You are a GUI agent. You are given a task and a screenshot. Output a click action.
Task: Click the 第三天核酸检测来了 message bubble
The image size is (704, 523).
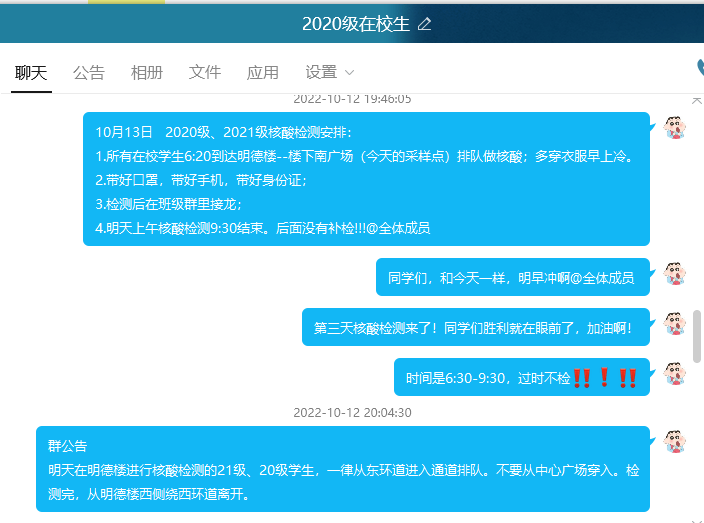(476, 327)
